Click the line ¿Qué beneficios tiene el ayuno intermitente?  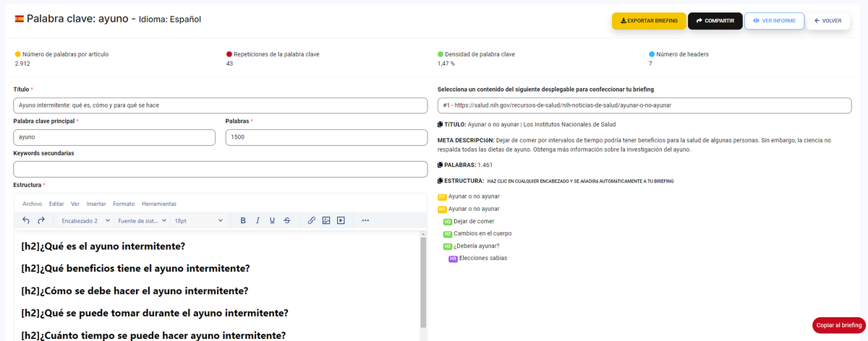(x=136, y=269)
